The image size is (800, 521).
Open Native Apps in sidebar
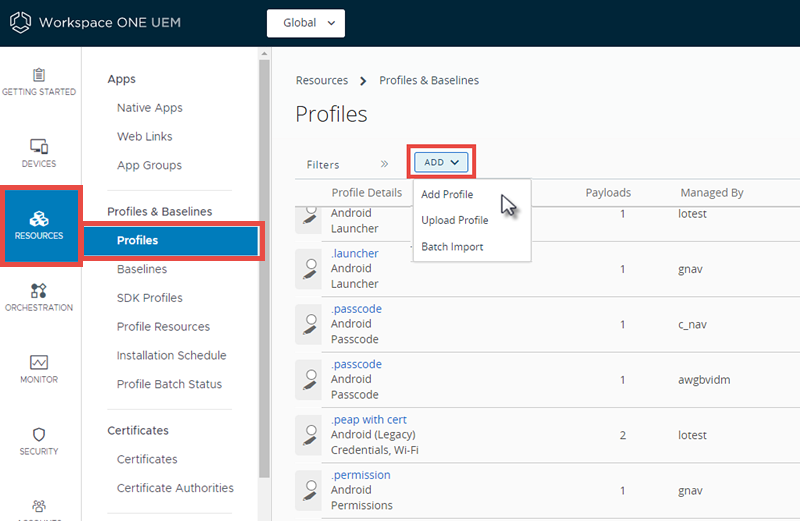tap(149, 108)
